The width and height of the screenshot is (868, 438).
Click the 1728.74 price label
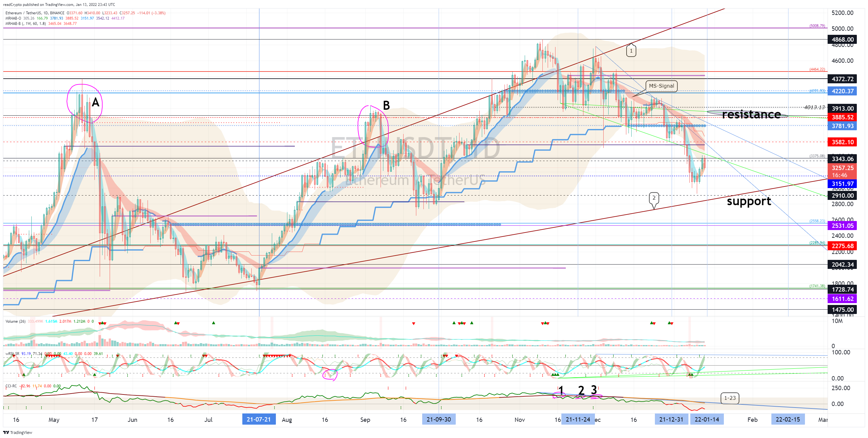tap(842, 290)
